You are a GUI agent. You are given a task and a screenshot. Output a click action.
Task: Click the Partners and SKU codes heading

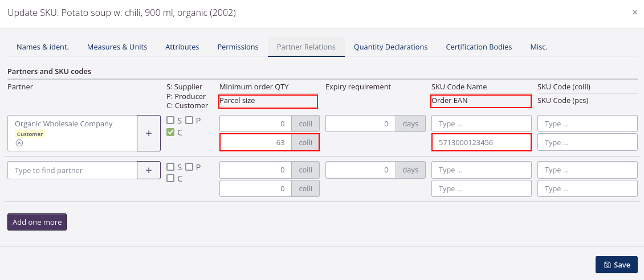pos(49,71)
